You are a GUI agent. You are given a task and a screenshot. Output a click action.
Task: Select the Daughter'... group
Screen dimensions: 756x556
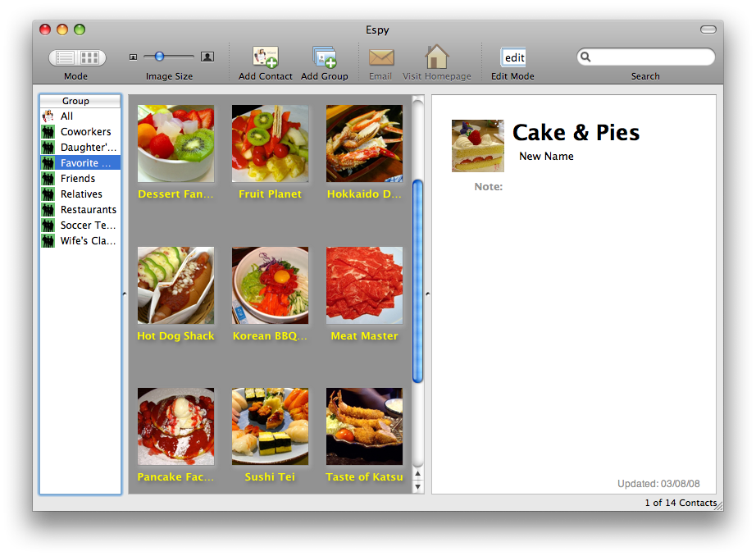(80, 147)
